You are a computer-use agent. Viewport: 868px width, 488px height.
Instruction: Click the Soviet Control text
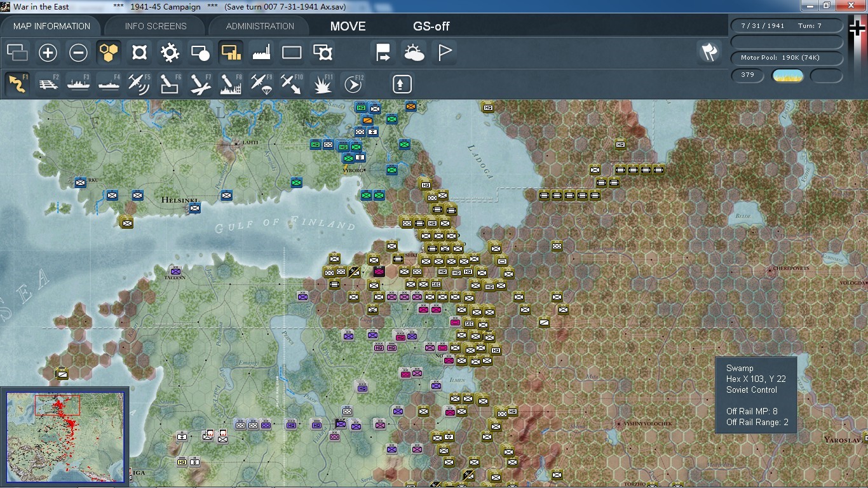[x=752, y=390]
